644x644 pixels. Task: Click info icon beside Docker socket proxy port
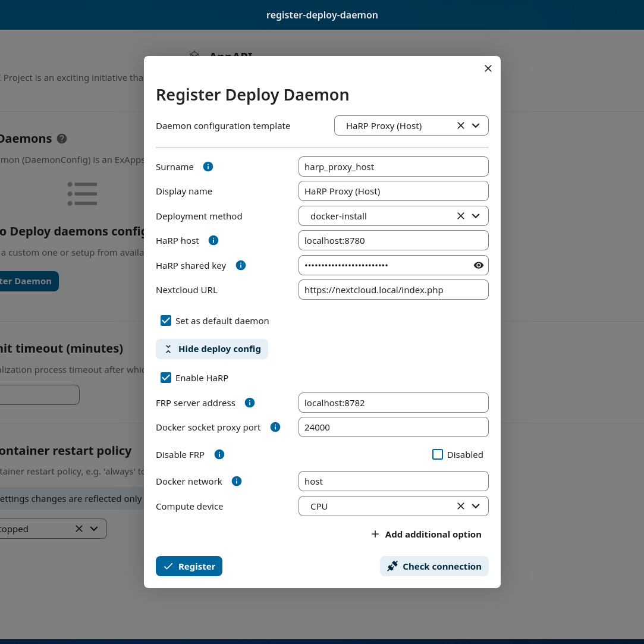pos(275,427)
